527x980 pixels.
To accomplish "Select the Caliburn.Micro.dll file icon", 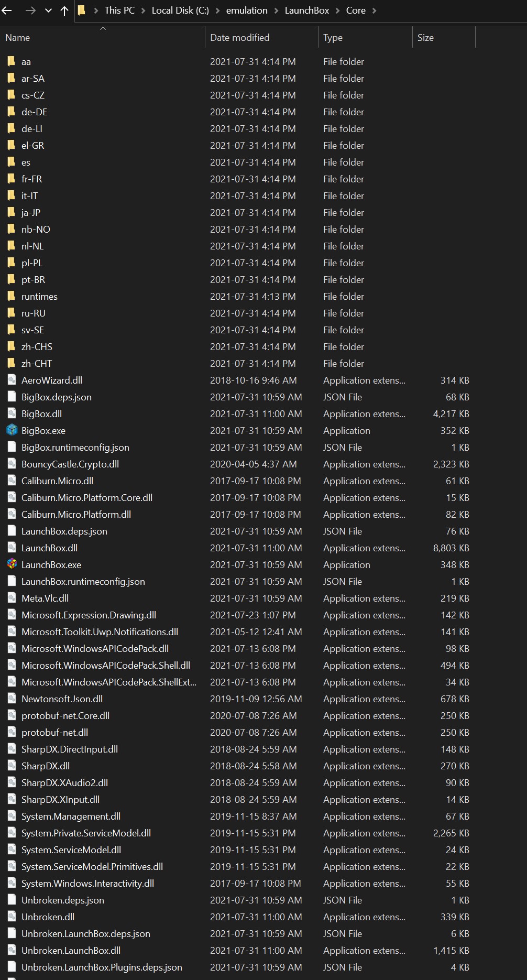I will click(x=12, y=481).
